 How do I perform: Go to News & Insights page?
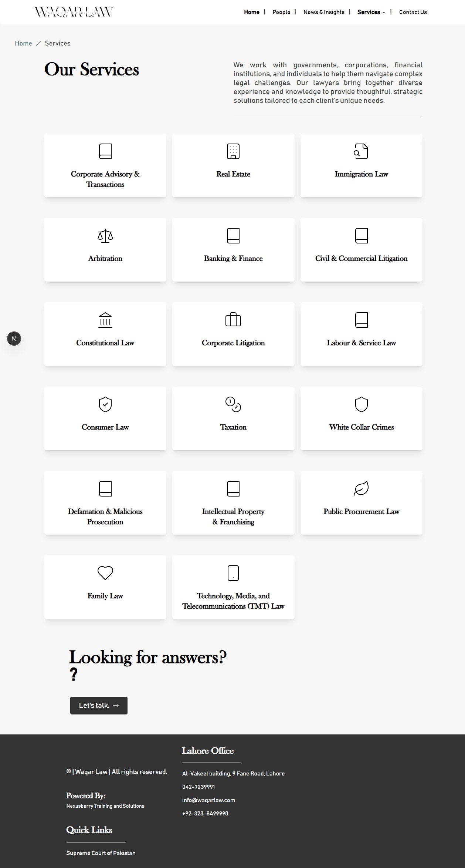point(324,12)
